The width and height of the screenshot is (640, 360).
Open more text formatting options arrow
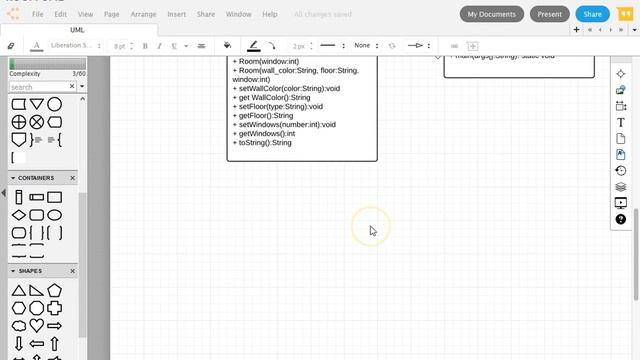[x=186, y=46]
